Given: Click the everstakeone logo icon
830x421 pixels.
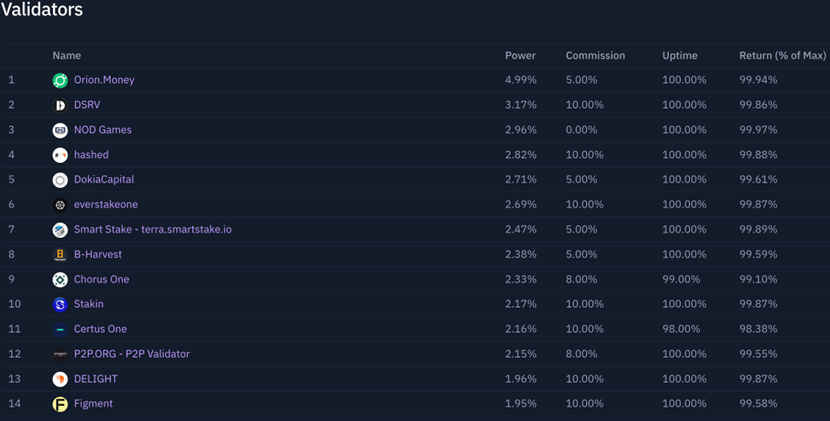Looking at the screenshot, I should pyautogui.click(x=60, y=205).
